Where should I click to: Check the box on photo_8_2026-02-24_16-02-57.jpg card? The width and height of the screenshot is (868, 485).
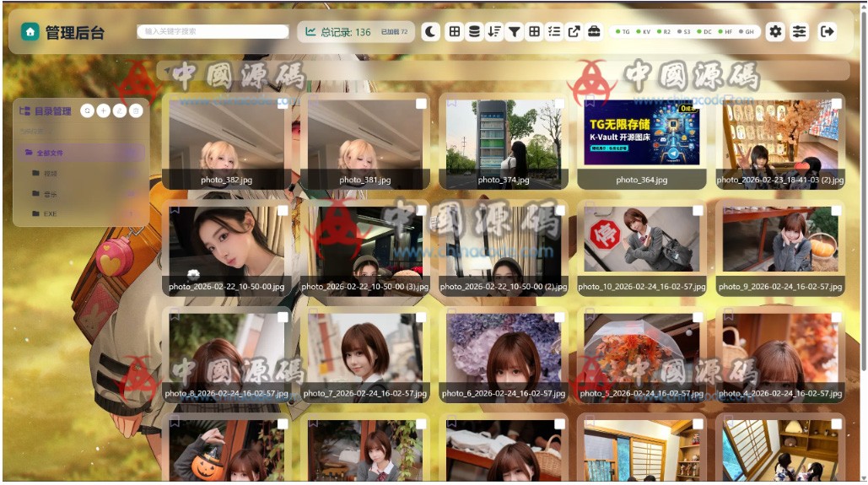[283, 317]
